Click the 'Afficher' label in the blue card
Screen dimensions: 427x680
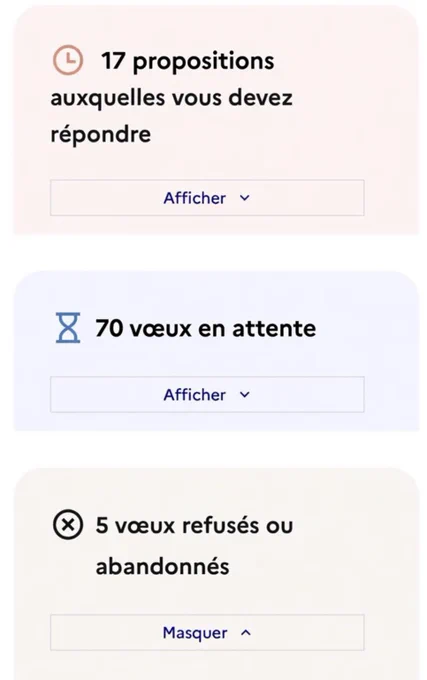tap(195, 395)
